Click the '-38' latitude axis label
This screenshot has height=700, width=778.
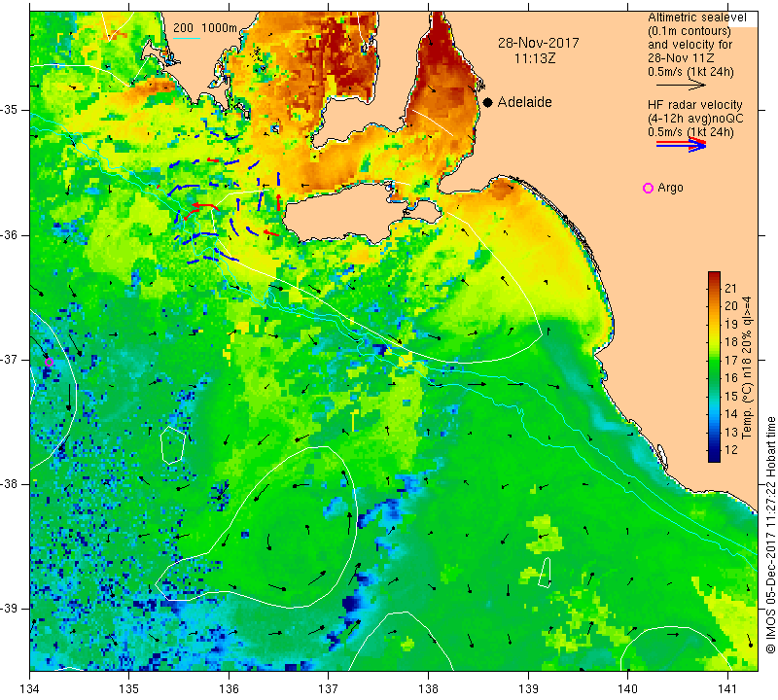9,484
